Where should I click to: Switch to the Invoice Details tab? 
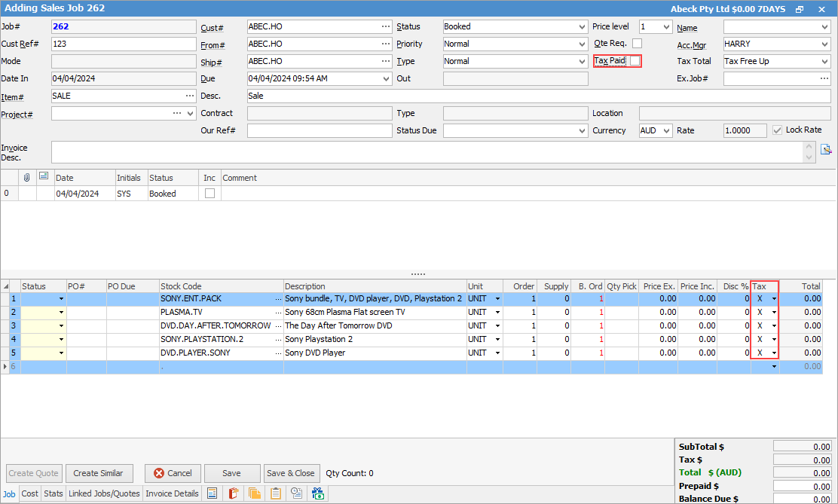[173, 494]
